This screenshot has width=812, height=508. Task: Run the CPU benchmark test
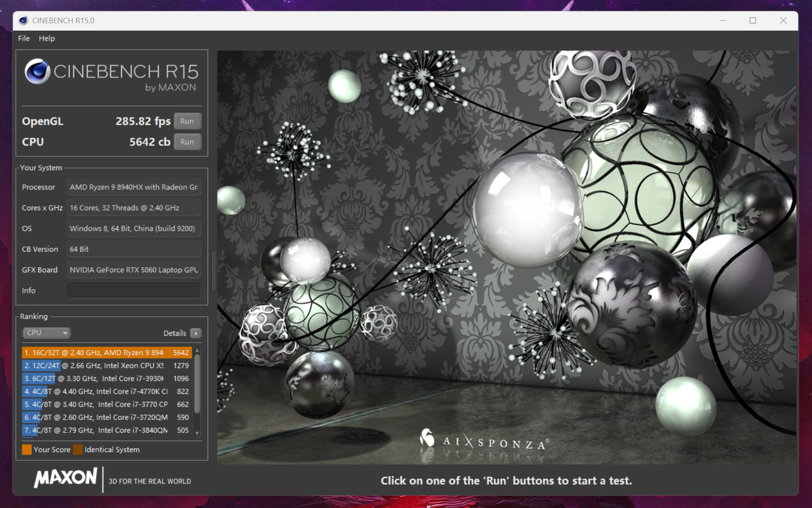[x=187, y=142]
